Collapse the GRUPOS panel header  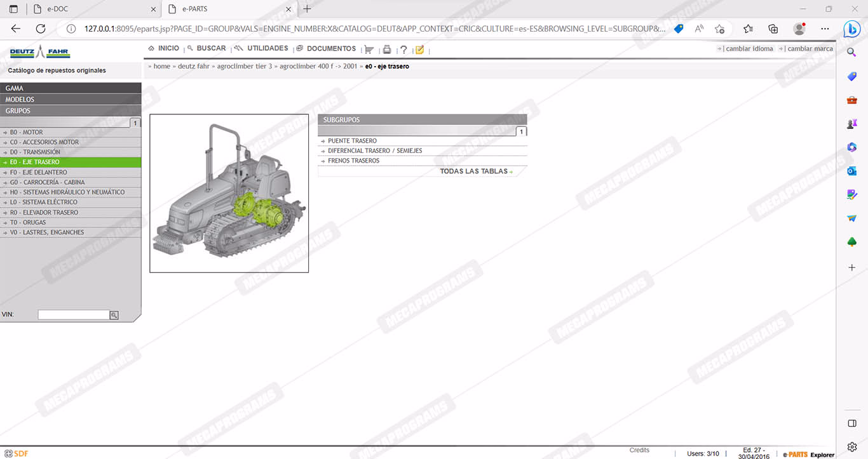click(71, 110)
